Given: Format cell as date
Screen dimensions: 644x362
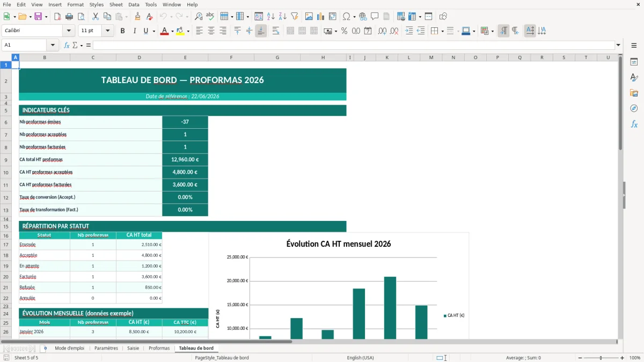Looking at the screenshot, I should [368, 31].
